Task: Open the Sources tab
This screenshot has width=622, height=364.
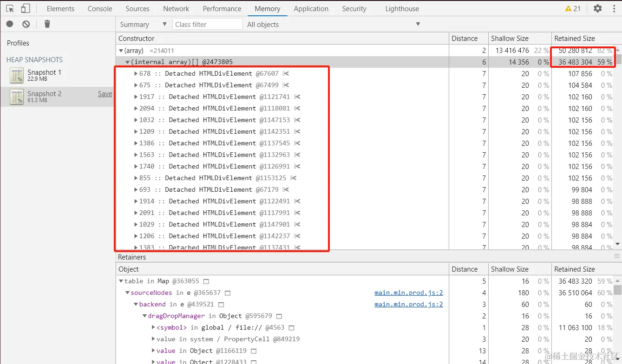Action: coord(137,8)
